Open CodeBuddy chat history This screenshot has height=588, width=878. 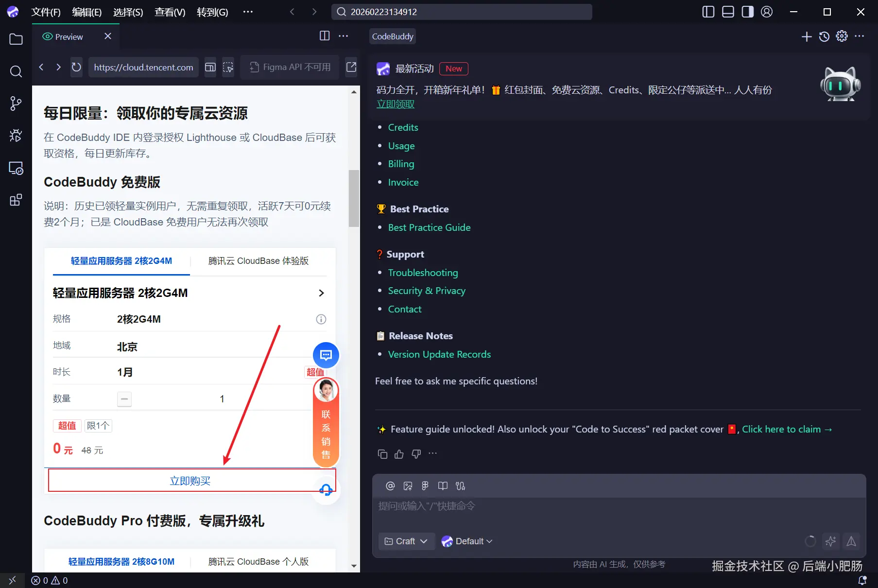click(x=824, y=36)
